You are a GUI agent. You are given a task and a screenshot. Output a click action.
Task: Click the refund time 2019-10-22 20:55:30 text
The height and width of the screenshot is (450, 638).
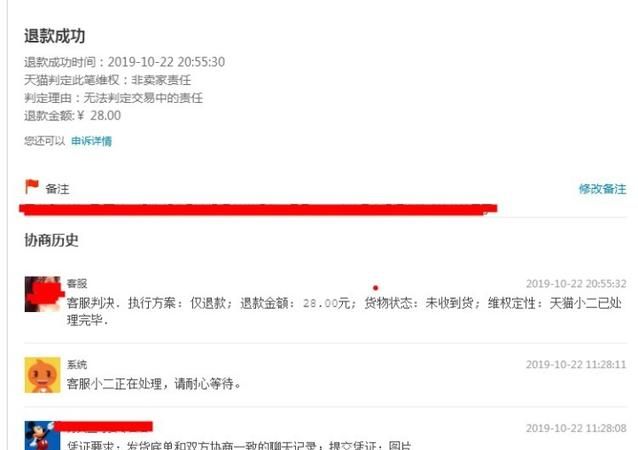(166, 62)
